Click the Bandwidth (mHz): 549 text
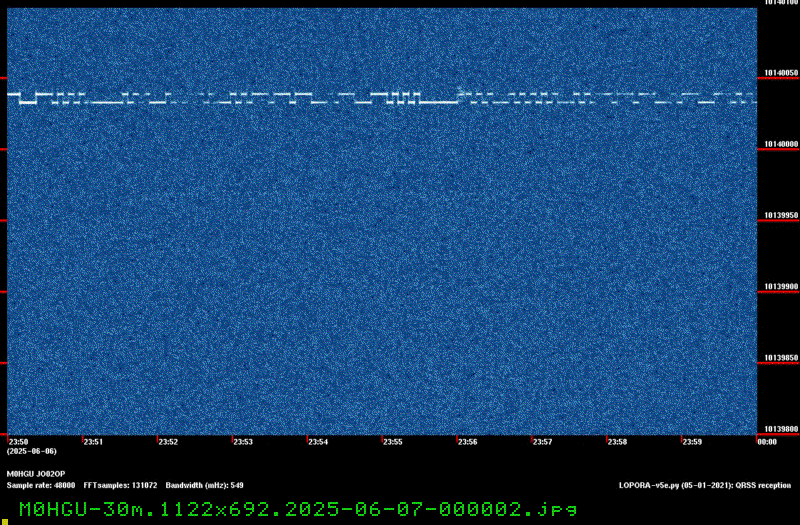Image resolution: width=800 pixels, height=525 pixels. coord(205,485)
